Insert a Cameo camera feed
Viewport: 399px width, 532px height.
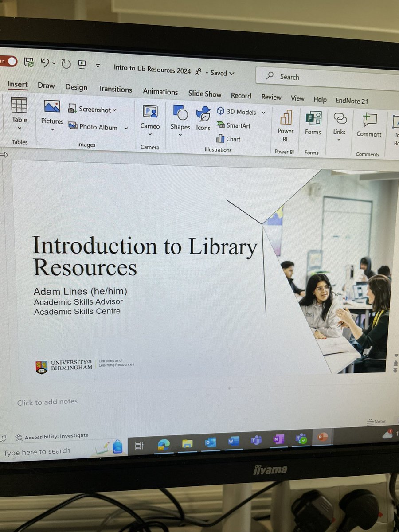pyautogui.click(x=150, y=117)
